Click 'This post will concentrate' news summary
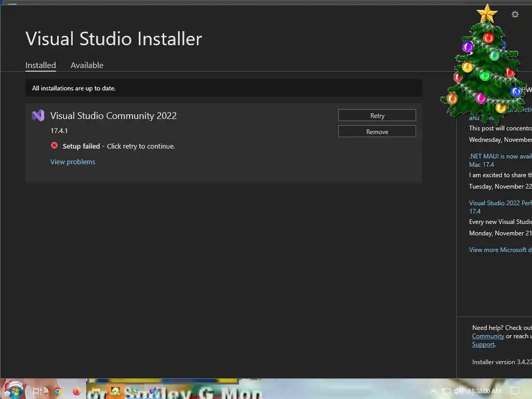The width and height of the screenshot is (532, 399). click(500, 128)
